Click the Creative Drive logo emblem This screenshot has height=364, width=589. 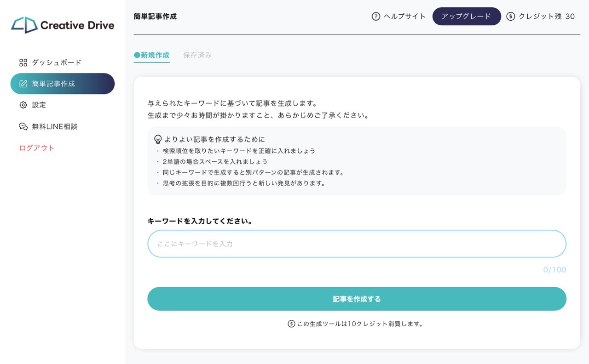(24, 25)
